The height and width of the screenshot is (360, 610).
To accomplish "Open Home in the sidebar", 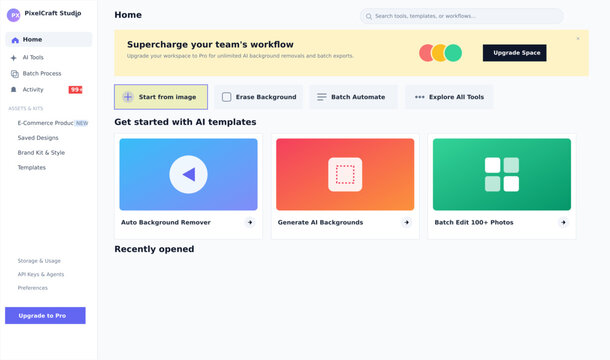I will point(49,40).
